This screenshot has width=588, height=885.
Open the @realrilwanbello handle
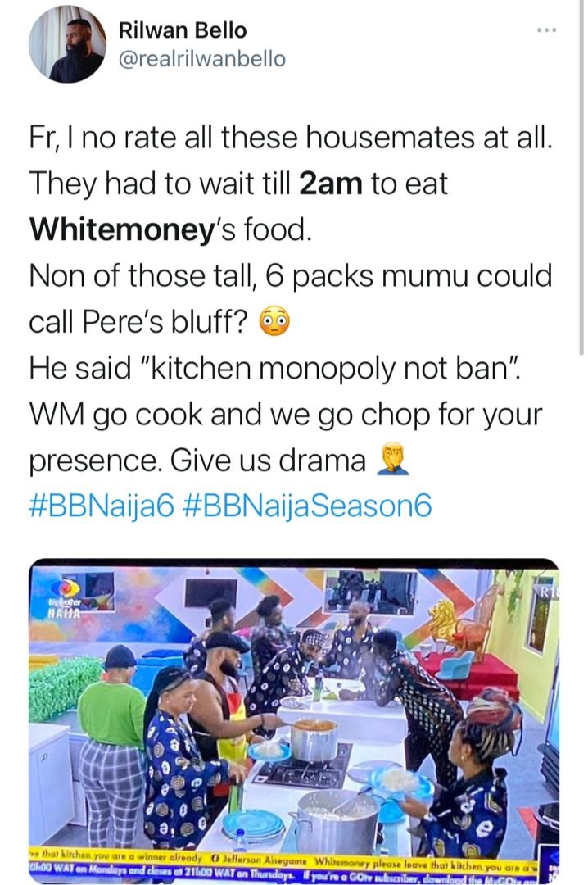[202, 59]
